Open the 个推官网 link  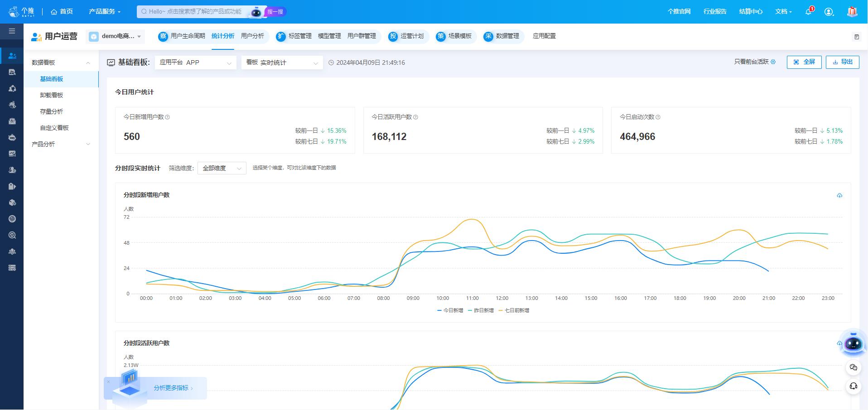679,11
